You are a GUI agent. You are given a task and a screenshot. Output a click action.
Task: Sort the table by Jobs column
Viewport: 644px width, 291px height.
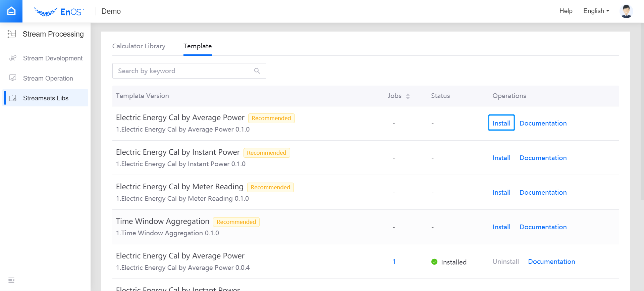click(x=408, y=96)
